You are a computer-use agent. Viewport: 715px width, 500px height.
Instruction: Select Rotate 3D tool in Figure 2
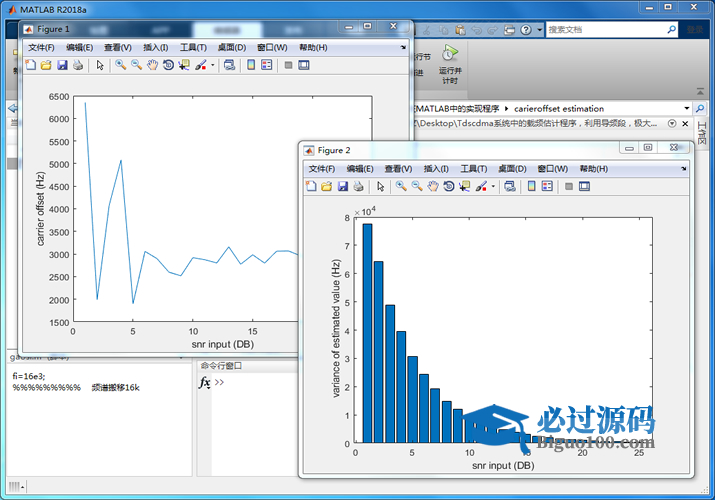[449, 186]
